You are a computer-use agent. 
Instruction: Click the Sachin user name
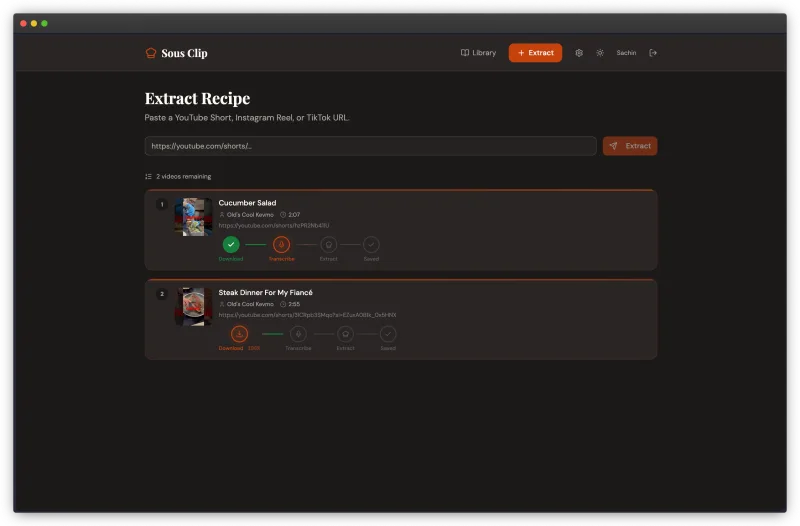[626, 53]
